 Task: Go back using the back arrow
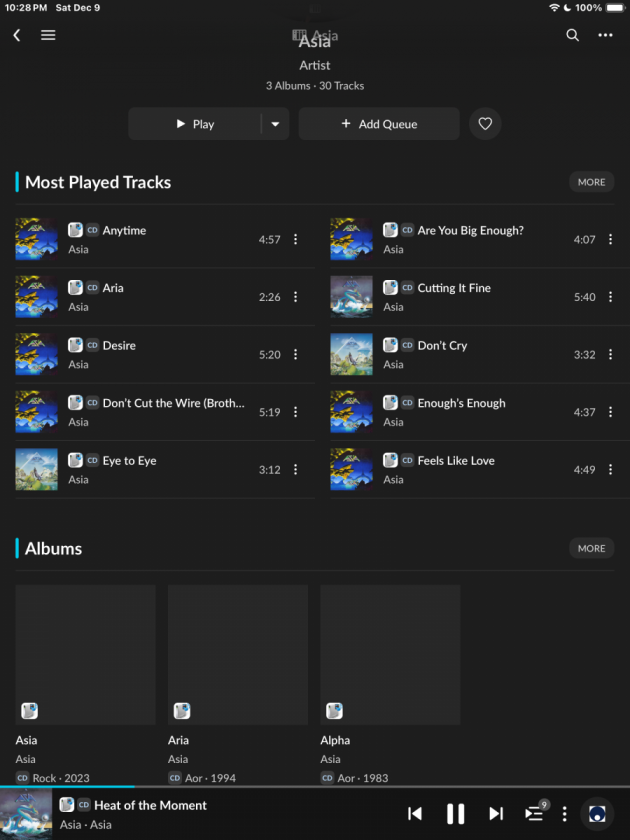click(x=17, y=35)
